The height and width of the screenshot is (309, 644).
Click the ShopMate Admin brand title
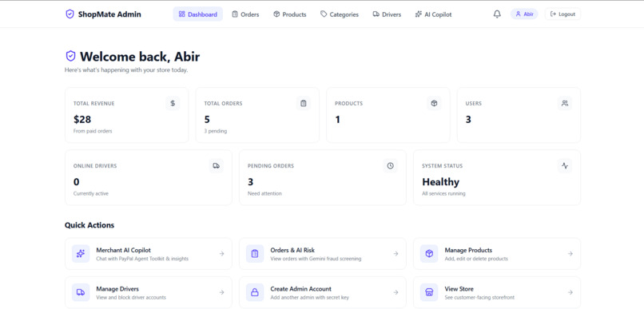[109, 14]
